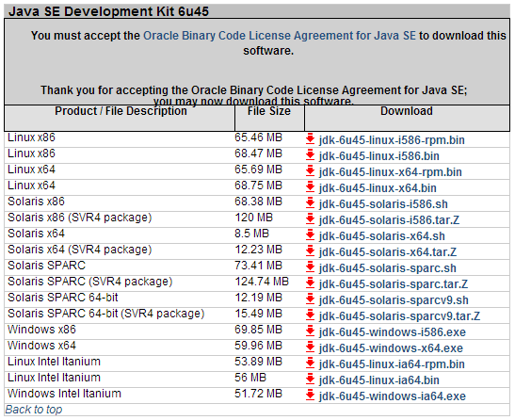Viewport: 515px width, 420px height.
Task: Go to Back to top link
Action: [x=34, y=410]
